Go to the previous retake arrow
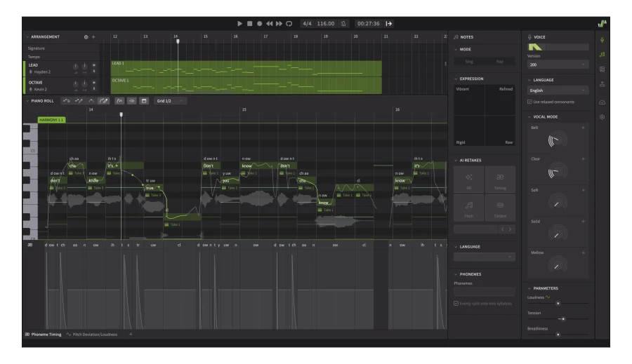The image size is (632, 364). click(502, 229)
